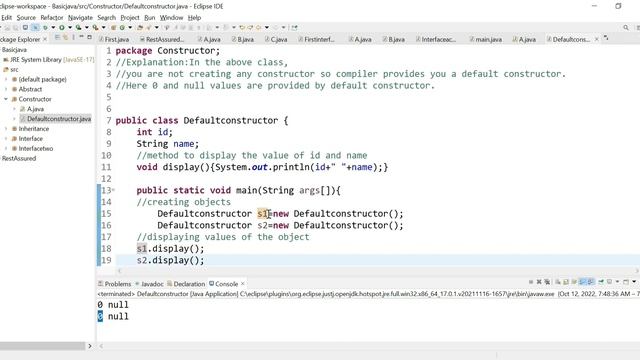
Task: Expand the Interface package node
Action: (x=6, y=138)
